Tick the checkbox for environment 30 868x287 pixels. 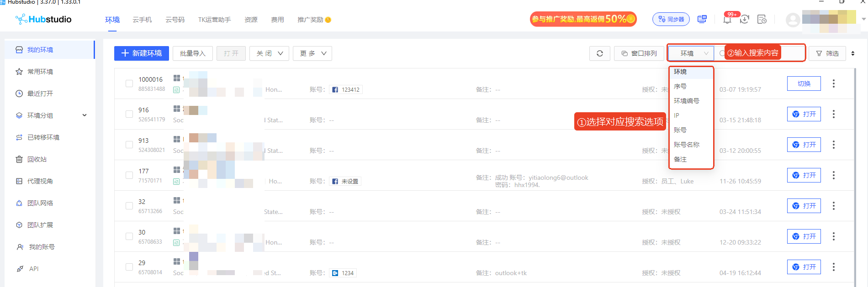click(129, 236)
